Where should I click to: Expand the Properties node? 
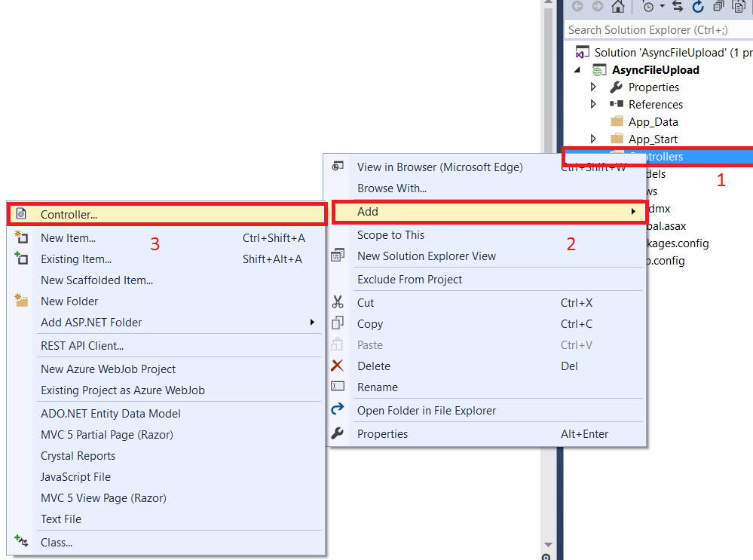(593, 87)
